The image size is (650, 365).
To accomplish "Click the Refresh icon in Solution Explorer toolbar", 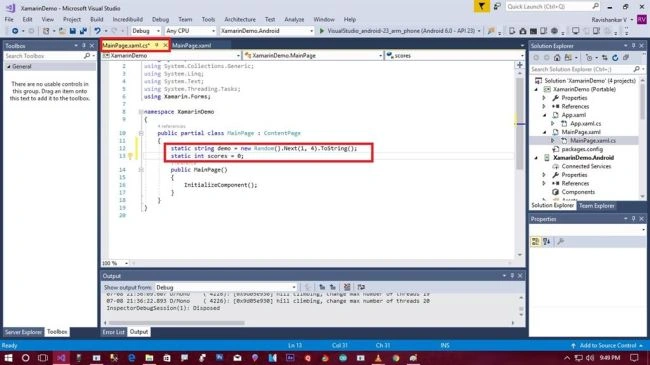I will coord(615,58).
